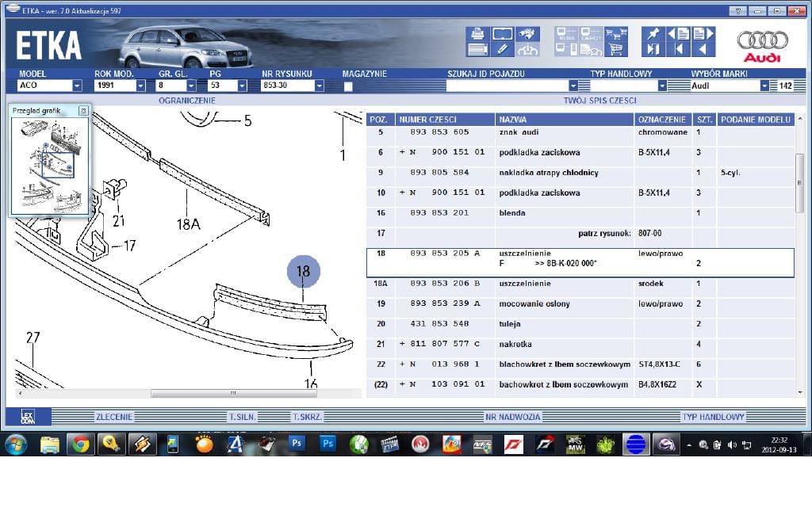Click TYP HANDLOWY in the bottom bar

click(713, 417)
